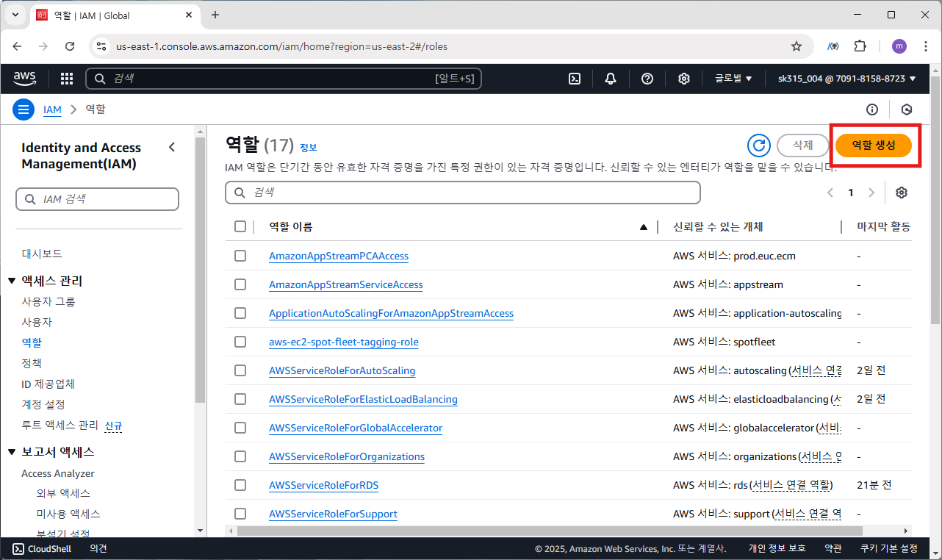Sort by the 역할 이름 ascending arrow

[644, 227]
